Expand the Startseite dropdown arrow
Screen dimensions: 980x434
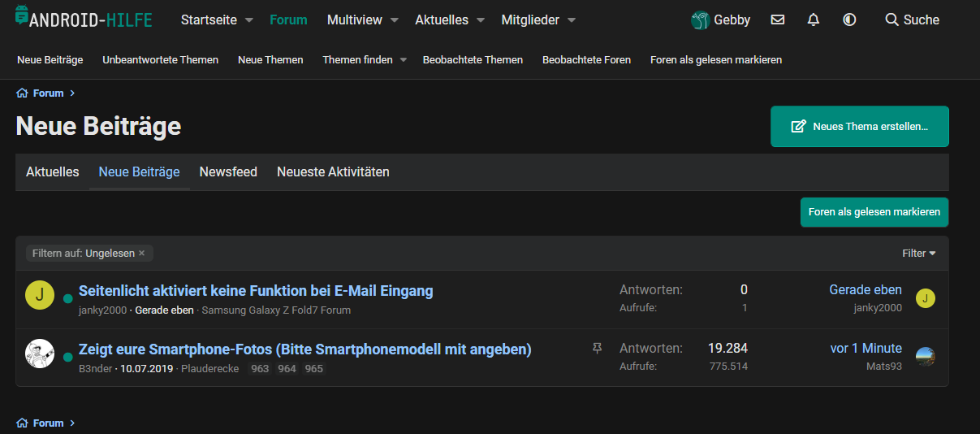[249, 20]
